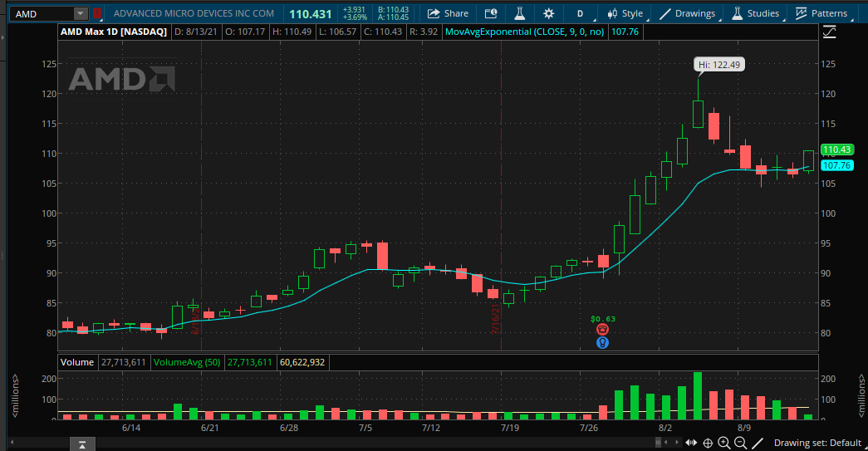This screenshot has width=868, height=451.
Task: Click the scroll left arrow at bottom left
Action: point(12,442)
